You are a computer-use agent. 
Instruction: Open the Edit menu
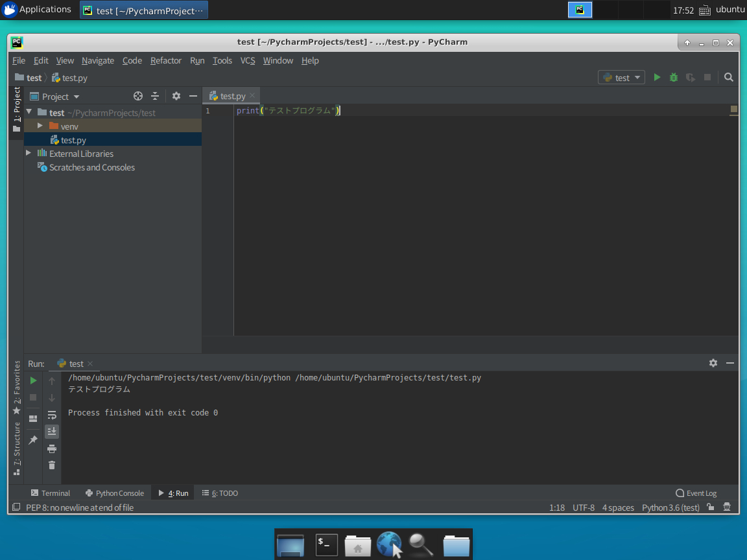41,60
